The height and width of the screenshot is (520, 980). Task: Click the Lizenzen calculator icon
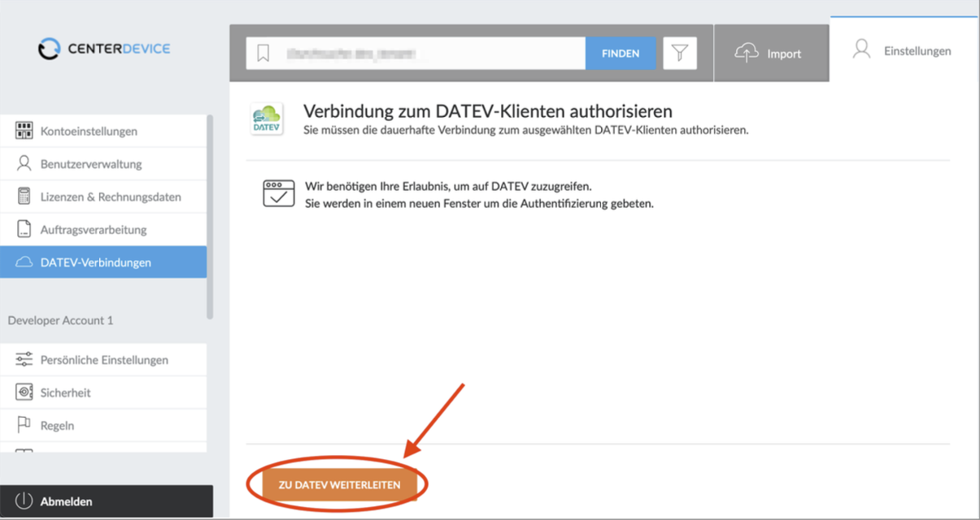point(24,197)
